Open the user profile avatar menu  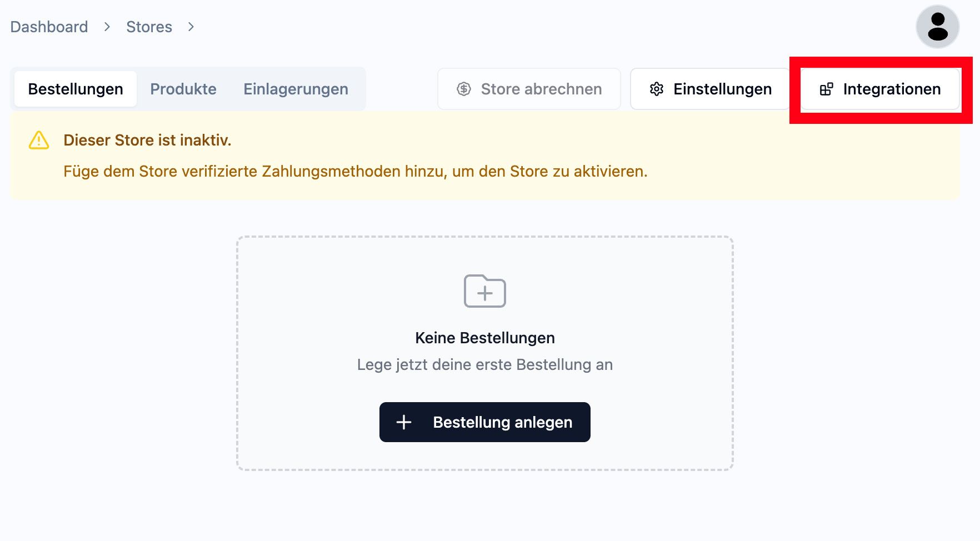click(938, 27)
